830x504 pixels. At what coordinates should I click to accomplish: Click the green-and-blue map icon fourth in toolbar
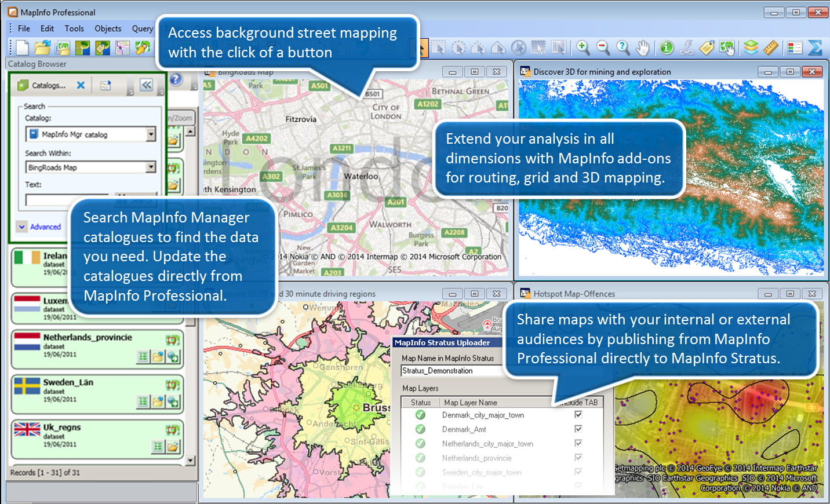pos(83,48)
